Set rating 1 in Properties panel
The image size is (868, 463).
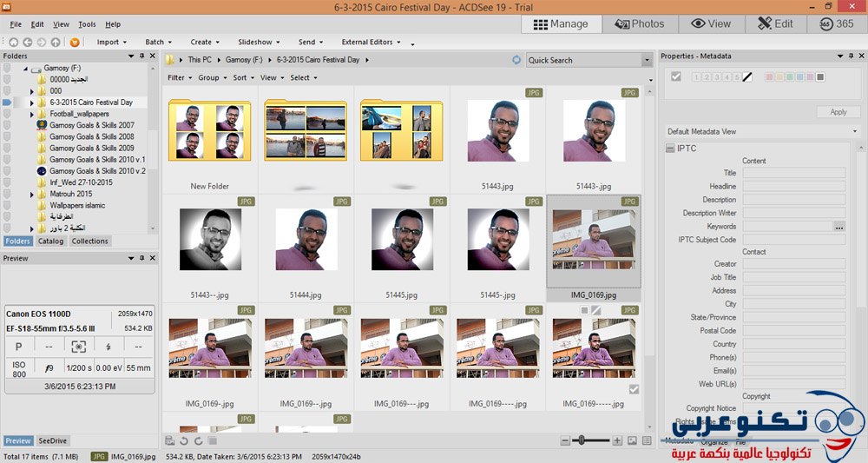pos(696,77)
